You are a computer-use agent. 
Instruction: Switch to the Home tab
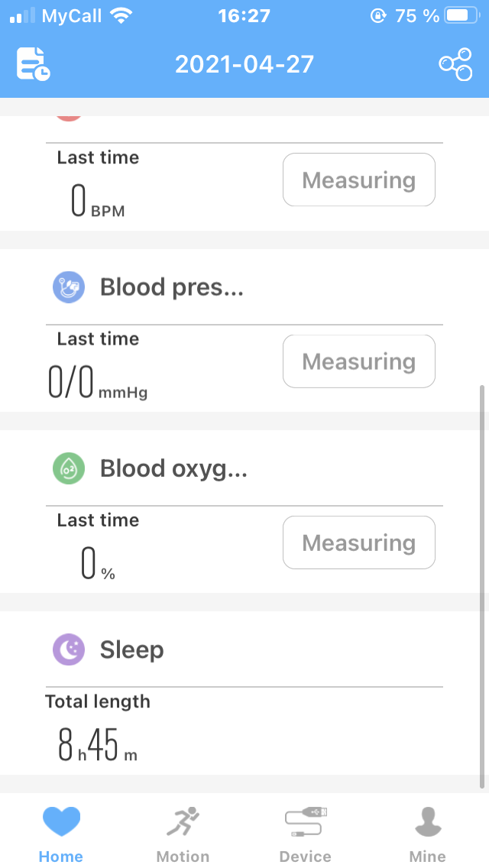click(x=61, y=834)
